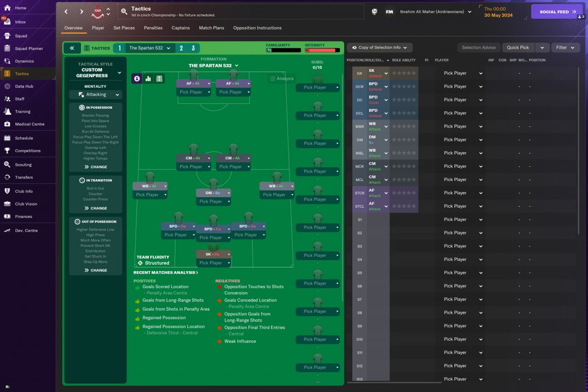
Task: Open the Filter dropdown
Action: [565, 48]
